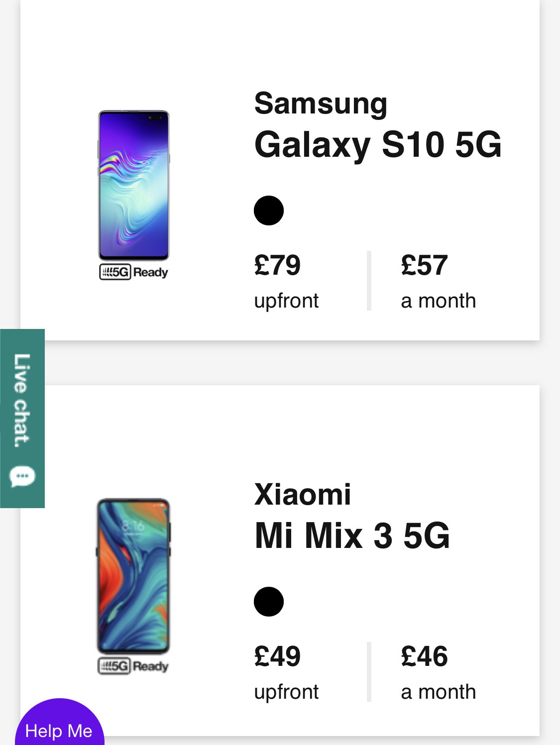Click the Samsung brand name
The image size is (560, 745).
click(321, 104)
